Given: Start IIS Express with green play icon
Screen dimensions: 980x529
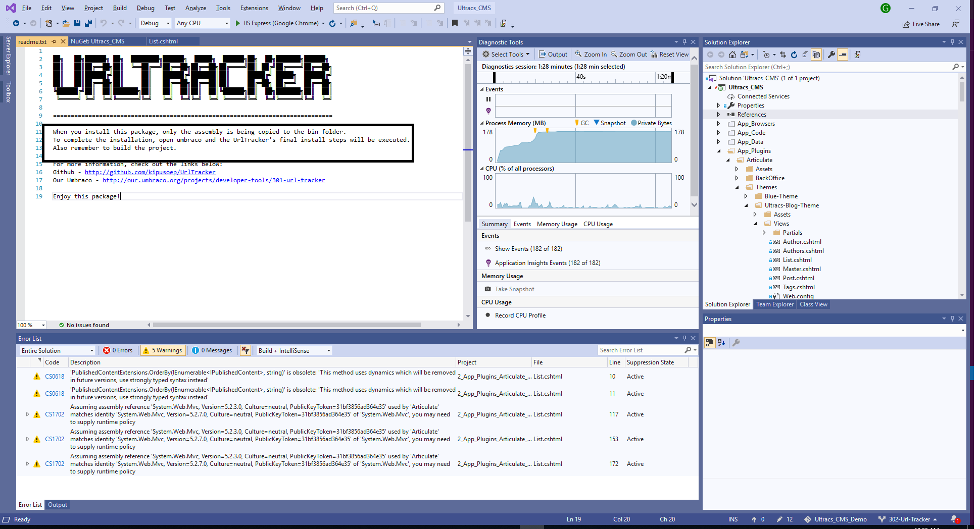Looking at the screenshot, I should (237, 23).
